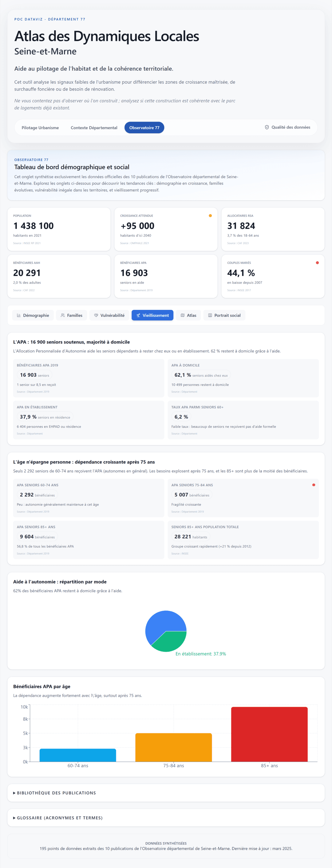Screen dimensions: 332x868
Task: Click the heart icon on Vulnérabilité tab
Action: (96, 315)
